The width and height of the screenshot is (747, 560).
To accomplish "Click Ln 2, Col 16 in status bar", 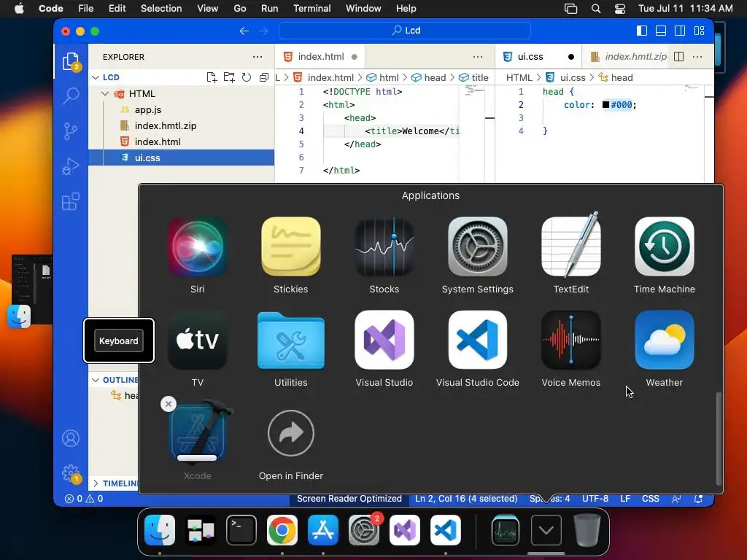I will click(466, 499).
